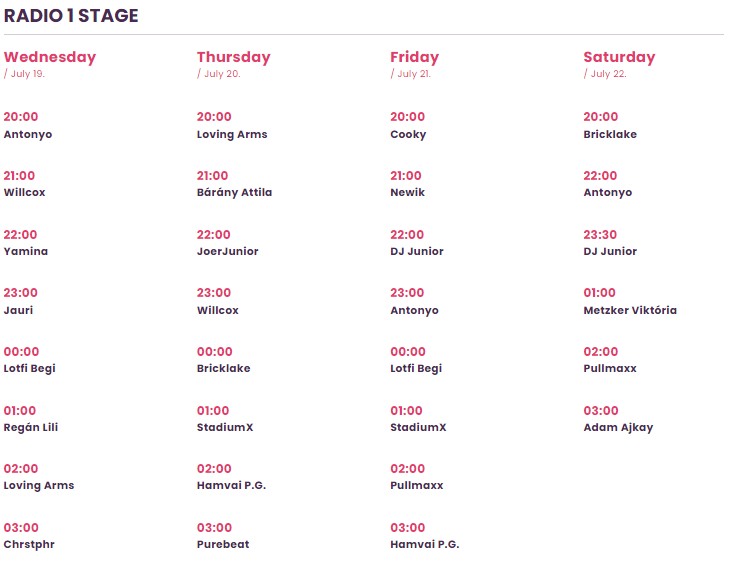This screenshot has width=741, height=561.
Task: Click JoerJunior in Thursday's lineup
Action: point(227,251)
